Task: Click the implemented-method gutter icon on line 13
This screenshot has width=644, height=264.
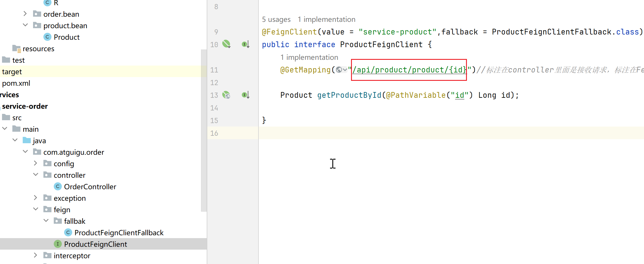Action: coord(246,95)
